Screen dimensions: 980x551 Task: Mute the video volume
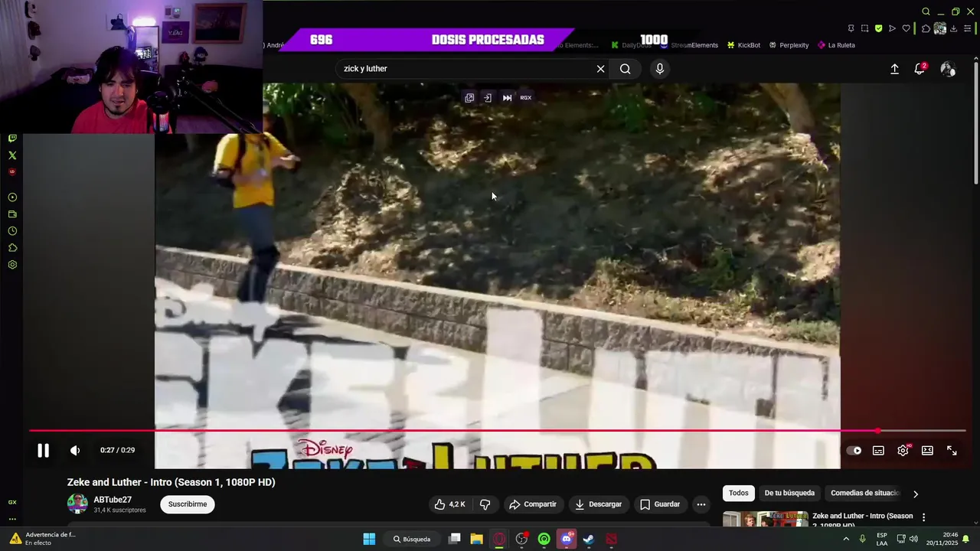click(x=75, y=451)
